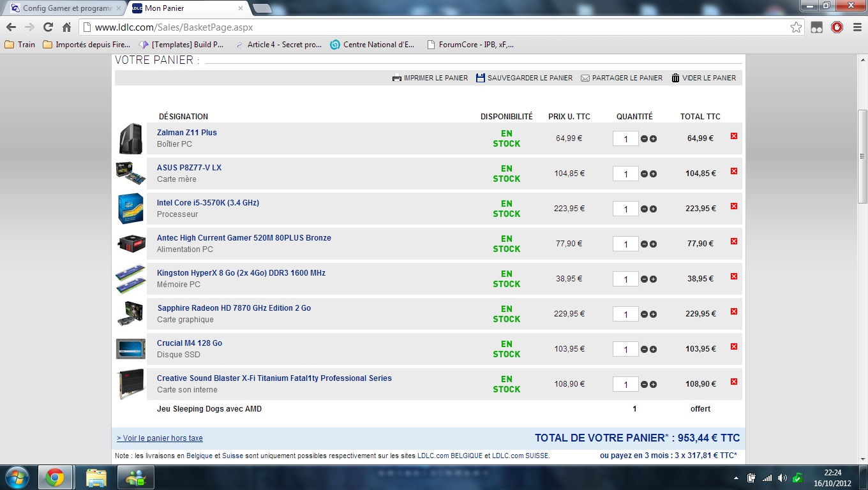Decrease quantity of ASUS P8Z77-V LX
868x490 pixels.
pos(644,174)
